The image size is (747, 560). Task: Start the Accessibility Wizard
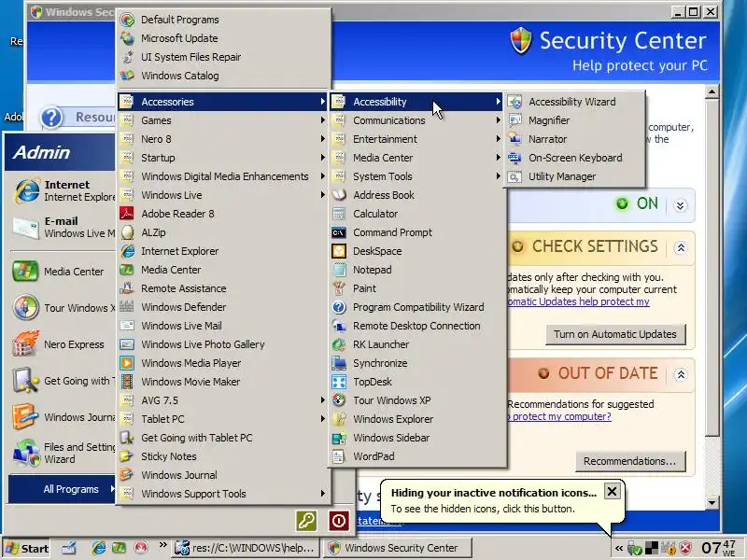point(575,102)
